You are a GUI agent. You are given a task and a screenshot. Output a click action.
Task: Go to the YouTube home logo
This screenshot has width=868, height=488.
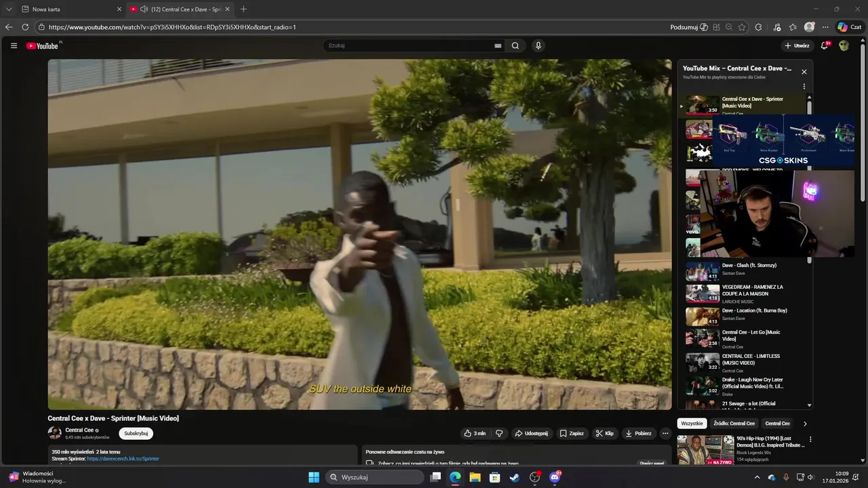coord(42,45)
